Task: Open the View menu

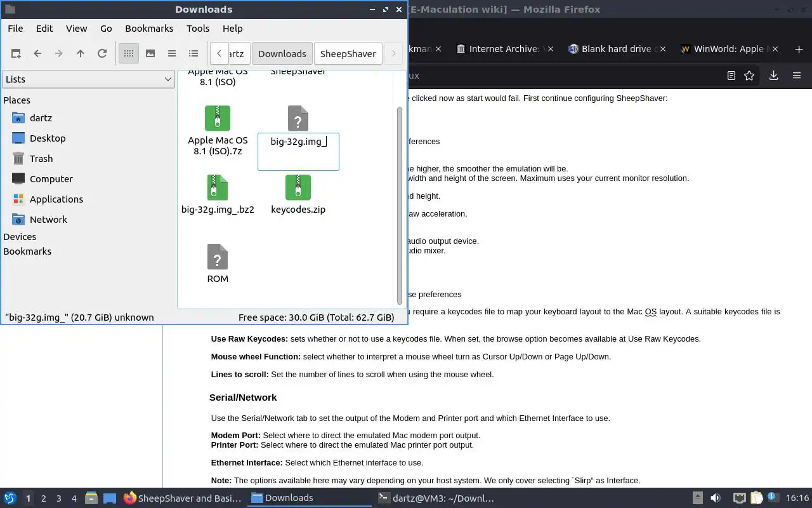Action: click(77, 29)
